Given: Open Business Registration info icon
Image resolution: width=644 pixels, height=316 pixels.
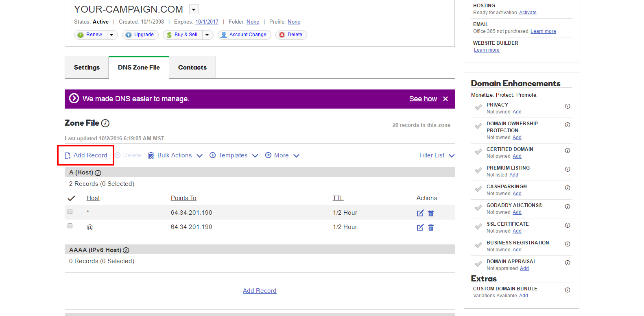Looking at the screenshot, I should pyautogui.click(x=568, y=244).
